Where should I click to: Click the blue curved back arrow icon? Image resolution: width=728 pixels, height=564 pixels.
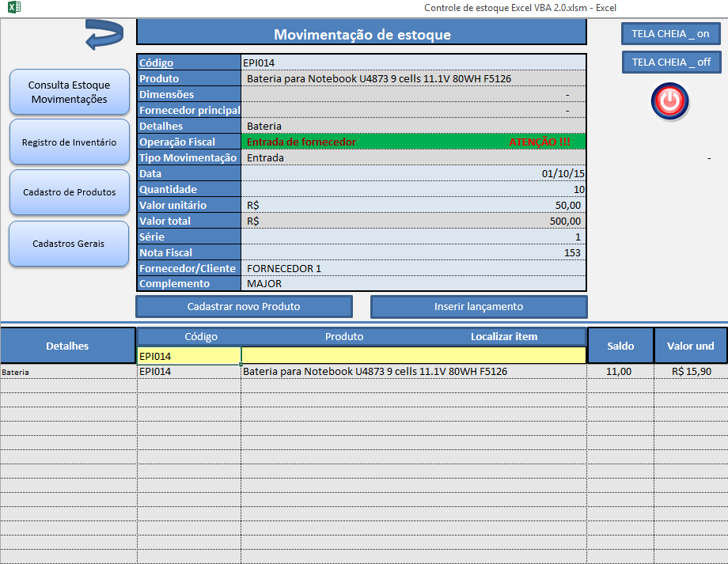tap(104, 34)
